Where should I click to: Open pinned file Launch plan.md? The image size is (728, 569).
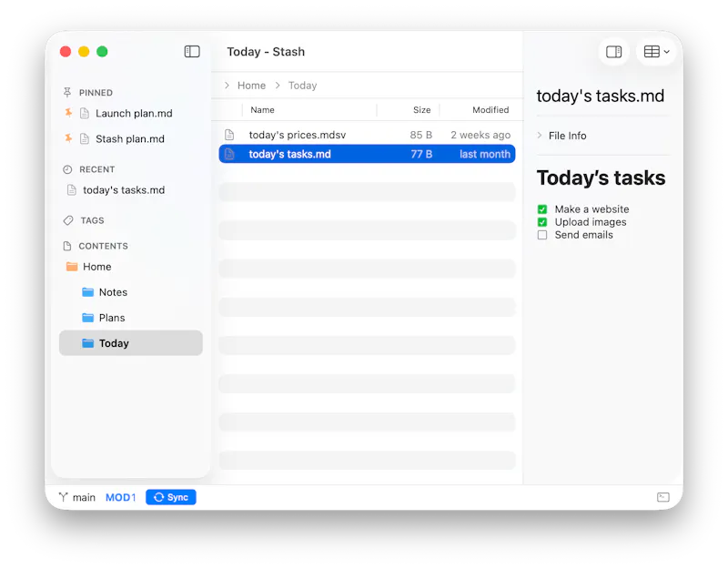pyautogui.click(x=134, y=113)
